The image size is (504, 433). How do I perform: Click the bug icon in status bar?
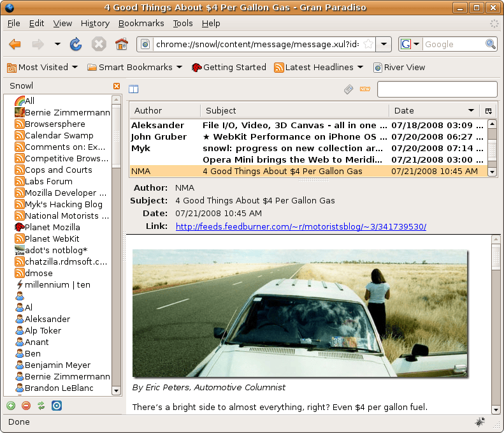point(480,422)
